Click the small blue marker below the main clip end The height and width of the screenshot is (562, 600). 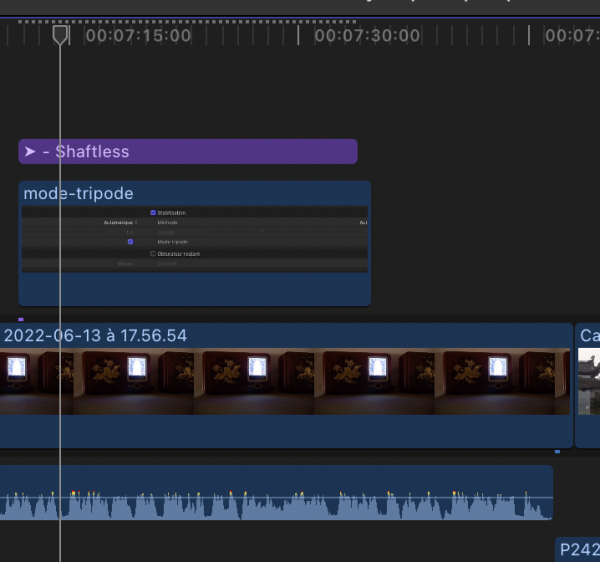557,452
